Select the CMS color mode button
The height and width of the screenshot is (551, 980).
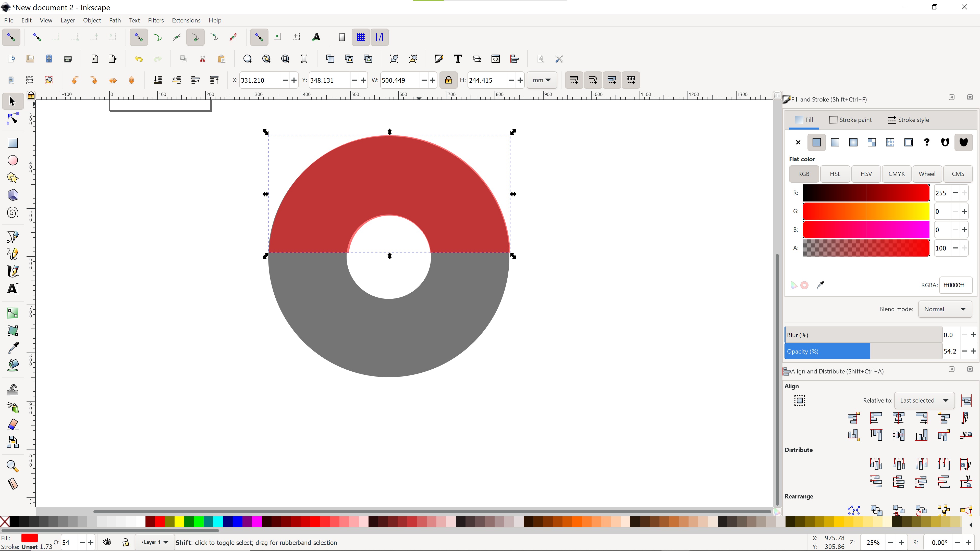[958, 174]
